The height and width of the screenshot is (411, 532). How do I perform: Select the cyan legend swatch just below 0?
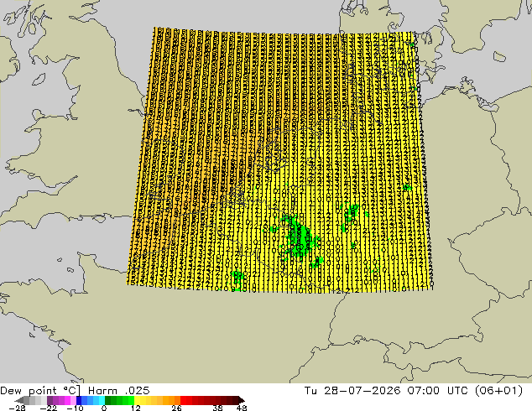(102, 400)
